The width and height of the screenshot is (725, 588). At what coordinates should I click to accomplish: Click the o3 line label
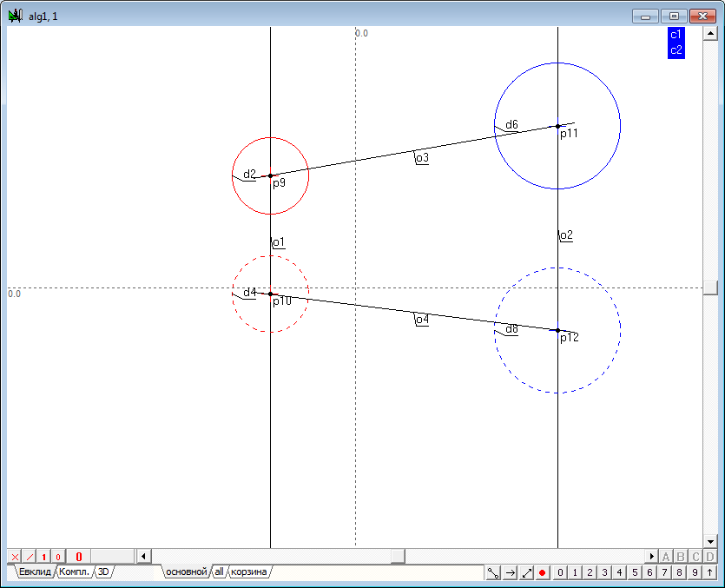423,158
